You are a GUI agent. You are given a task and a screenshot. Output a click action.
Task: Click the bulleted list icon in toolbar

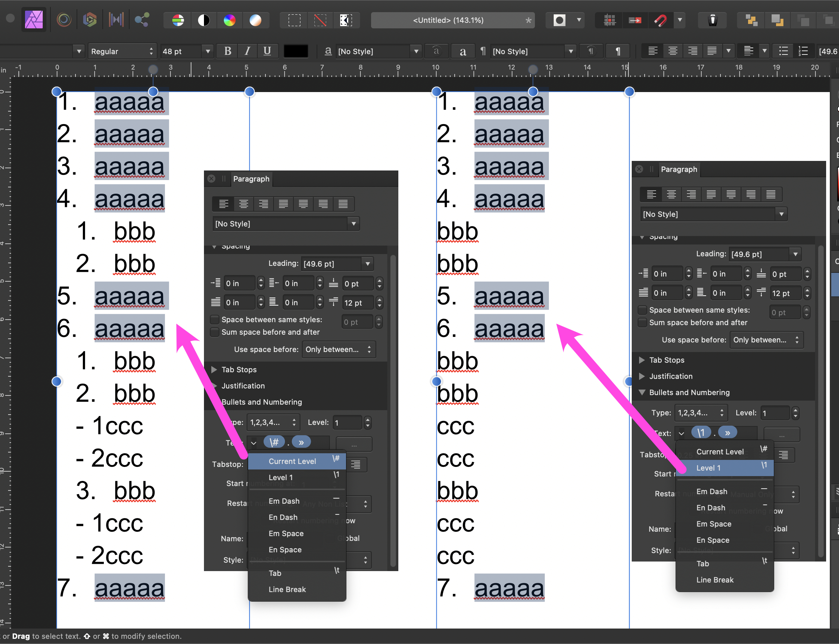point(783,51)
